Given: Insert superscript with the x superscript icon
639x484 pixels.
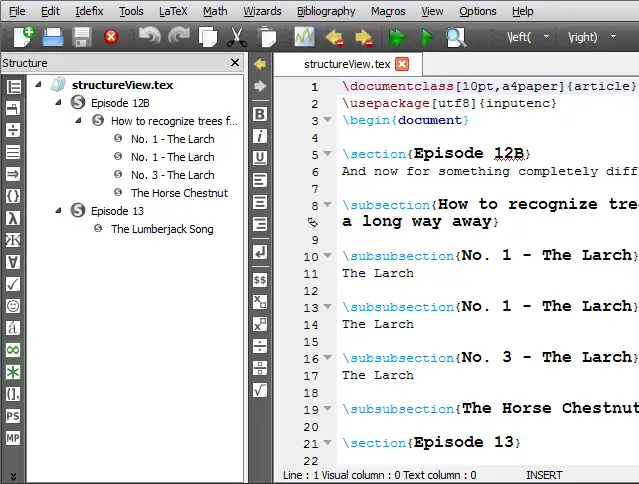Looking at the screenshot, I should (x=260, y=324).
